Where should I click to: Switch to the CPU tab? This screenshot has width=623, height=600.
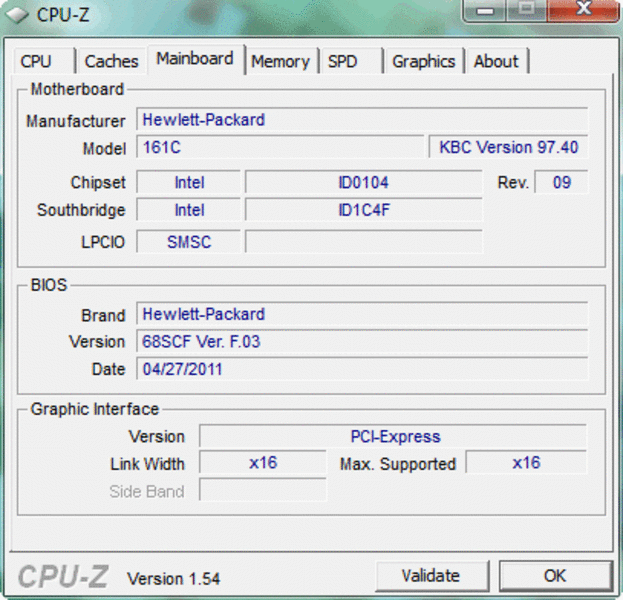coord(36,61)
